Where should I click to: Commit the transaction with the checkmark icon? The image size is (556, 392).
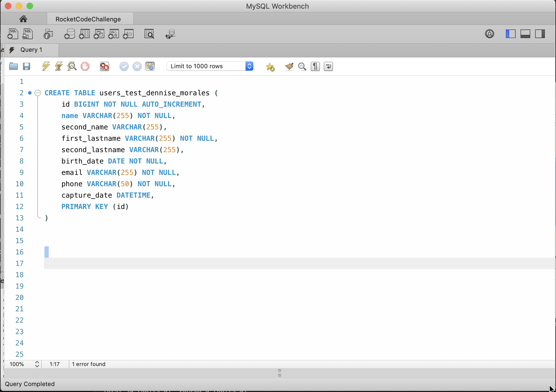pos(124,66)
